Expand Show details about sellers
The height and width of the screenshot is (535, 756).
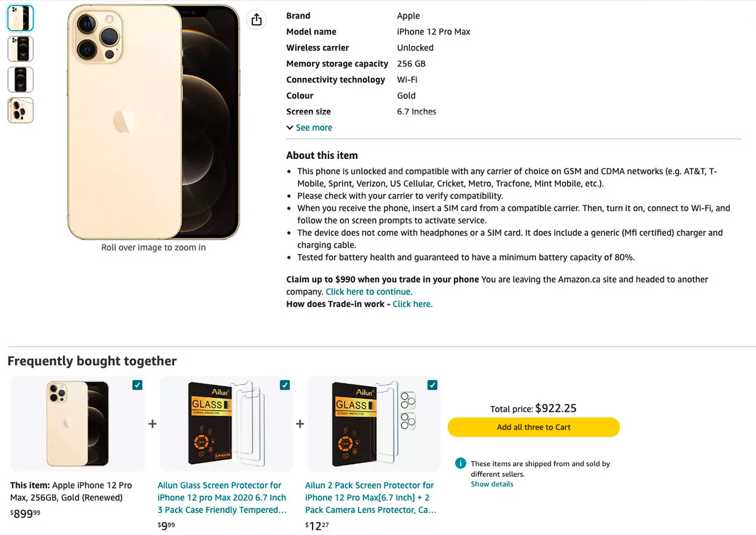pos(492,484)
